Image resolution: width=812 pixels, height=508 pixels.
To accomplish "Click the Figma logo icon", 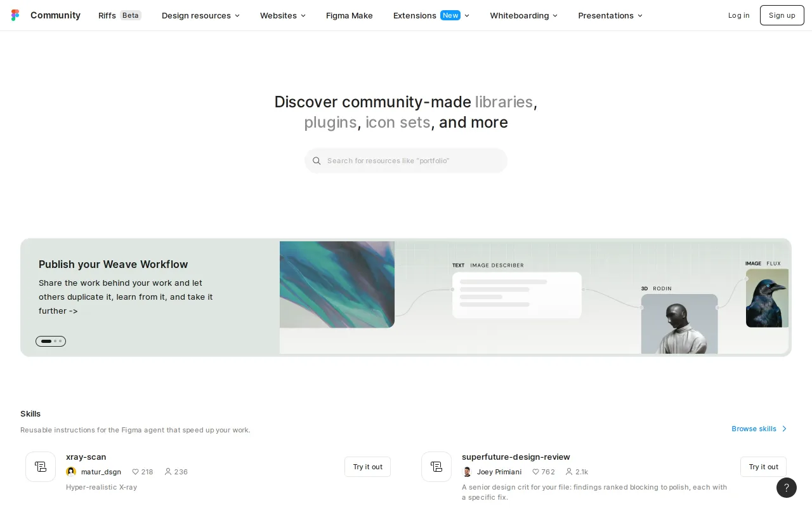I will (15, 15).
